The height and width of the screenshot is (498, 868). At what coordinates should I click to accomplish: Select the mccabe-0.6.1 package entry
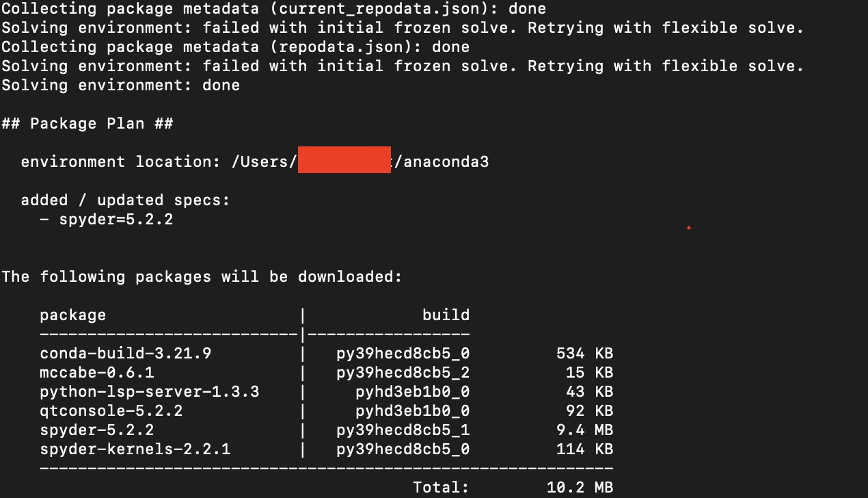coord(97,373)
